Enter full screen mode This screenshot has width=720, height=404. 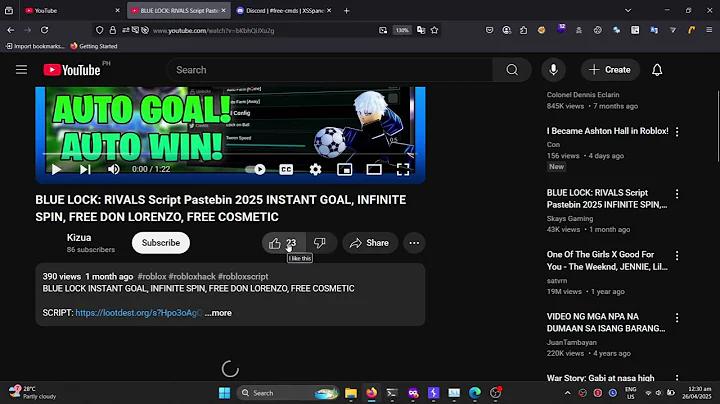(403, 169)
